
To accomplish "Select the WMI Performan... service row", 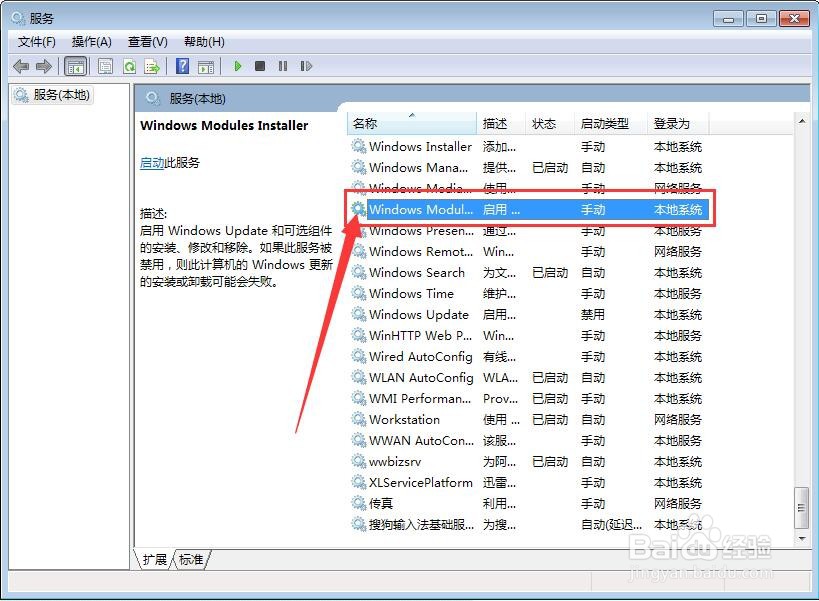I will (528, 398).
